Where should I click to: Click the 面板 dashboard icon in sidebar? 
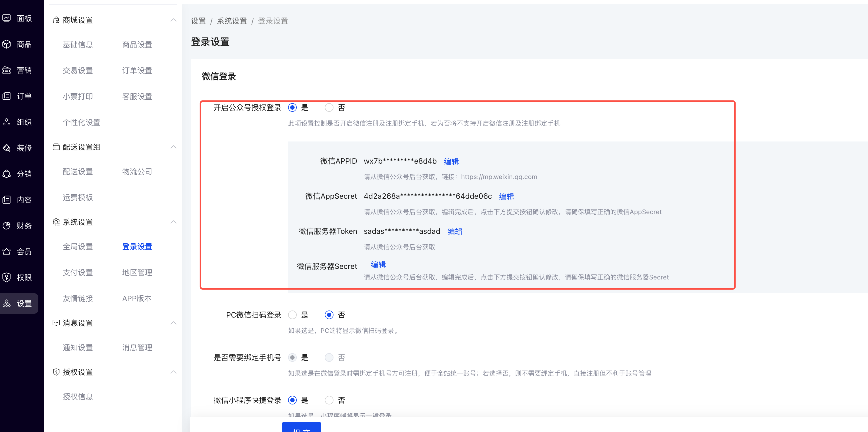(x=7, y=18)
